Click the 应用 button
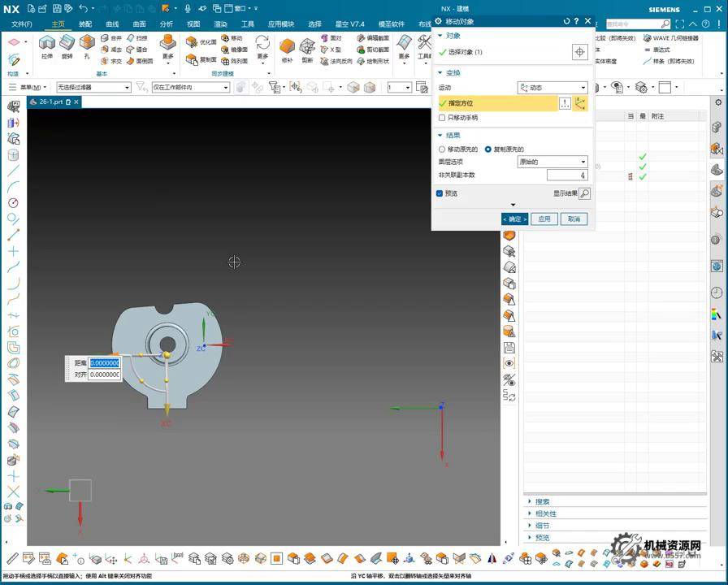 pyautogui.click(x=544, y=219)
